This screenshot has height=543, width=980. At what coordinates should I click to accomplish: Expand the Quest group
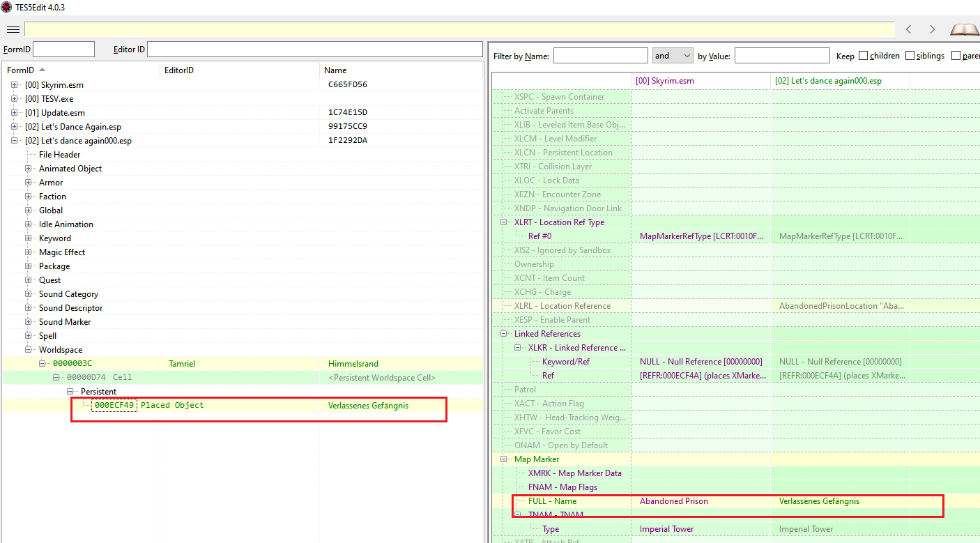click(x=29, y=280)
